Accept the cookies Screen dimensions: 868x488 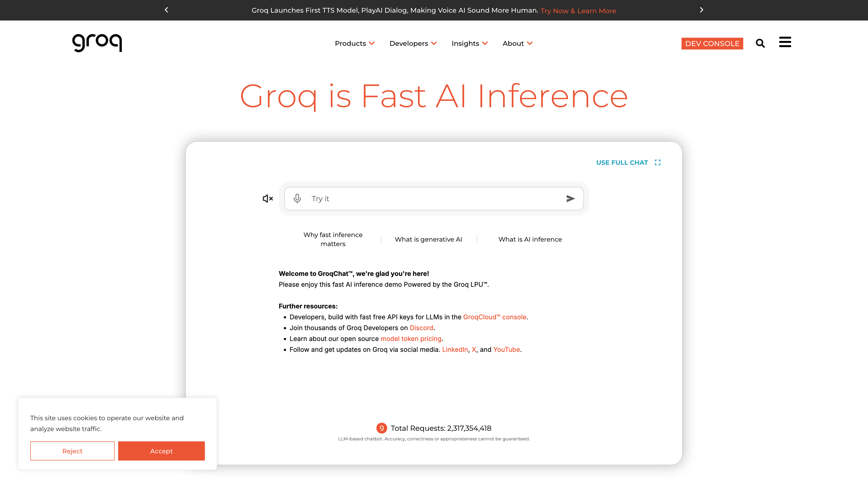pyautogui.click(x=161, y=451)
